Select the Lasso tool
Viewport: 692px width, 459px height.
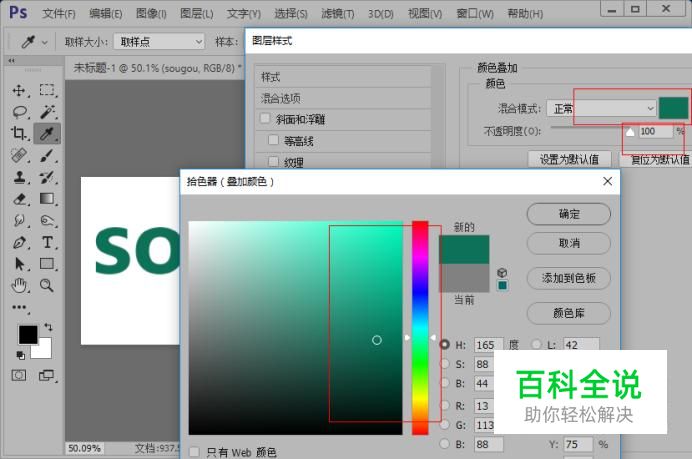click(19, 112)
